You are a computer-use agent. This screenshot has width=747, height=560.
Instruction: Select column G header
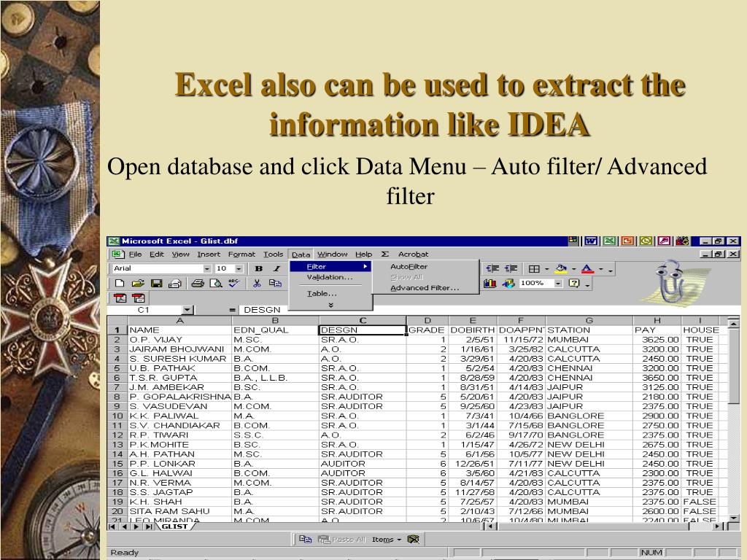coord(589,321)
